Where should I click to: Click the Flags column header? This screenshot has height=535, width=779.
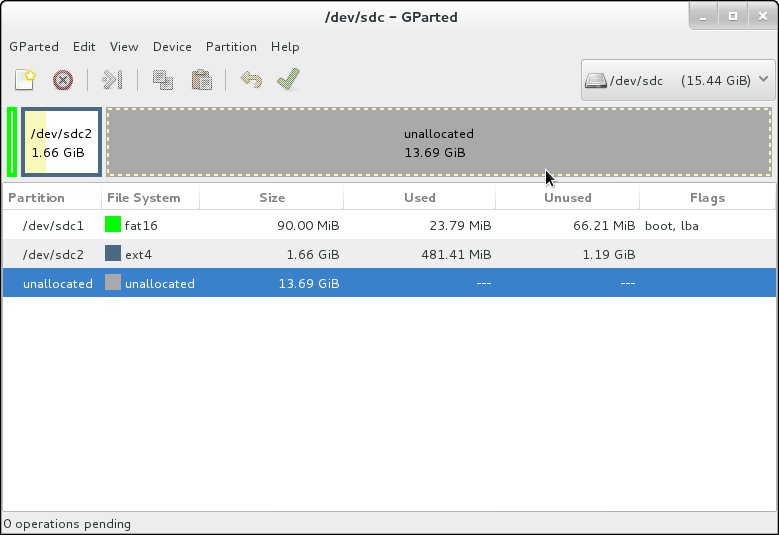[707, 198]
